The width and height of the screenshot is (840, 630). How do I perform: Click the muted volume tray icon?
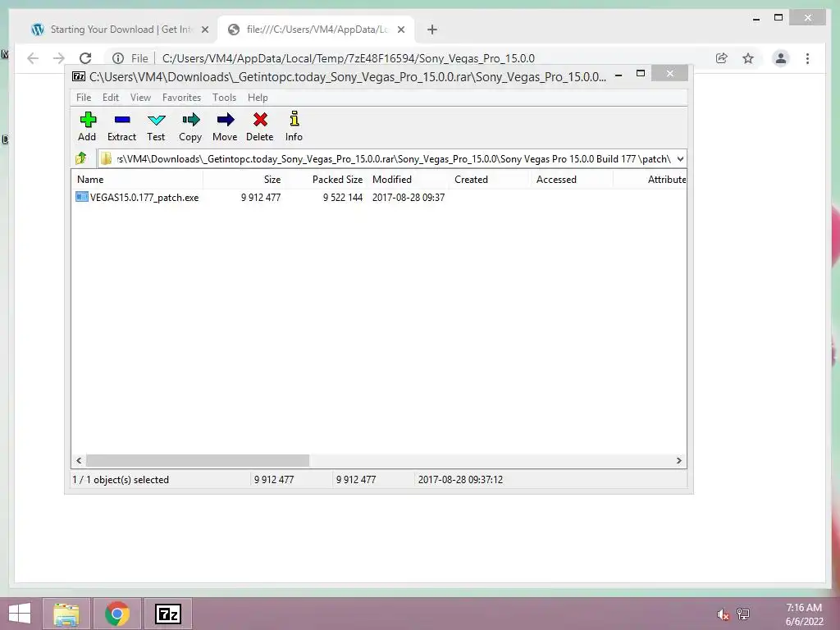coord(723,614)
